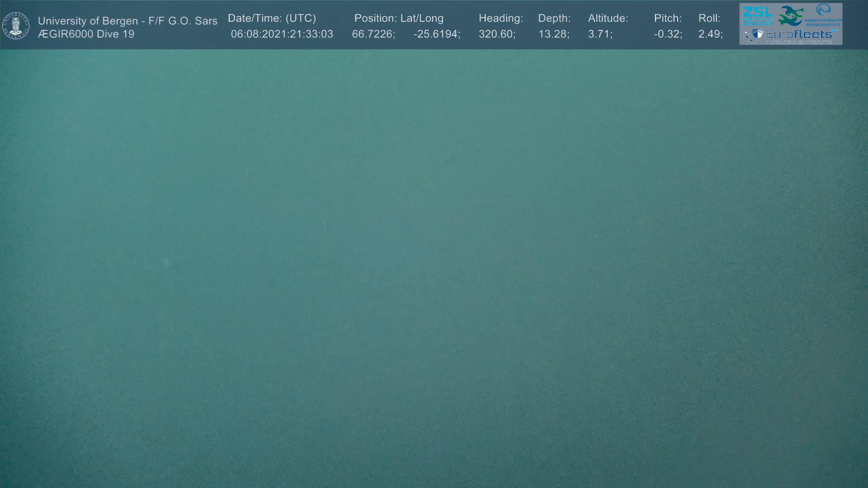Click the 'Date/Time: (UTC)' header label

[x=272, y=19]
